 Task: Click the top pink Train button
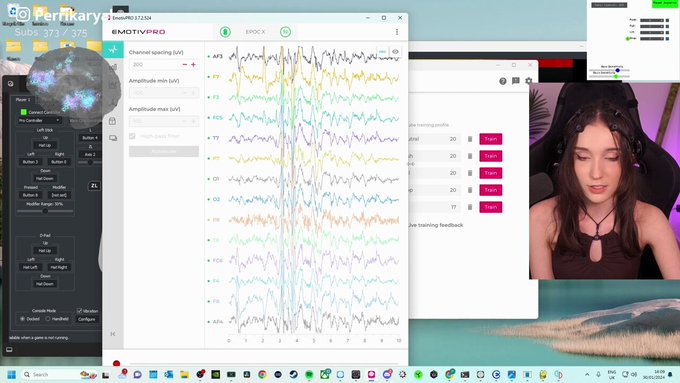(490, 139)
